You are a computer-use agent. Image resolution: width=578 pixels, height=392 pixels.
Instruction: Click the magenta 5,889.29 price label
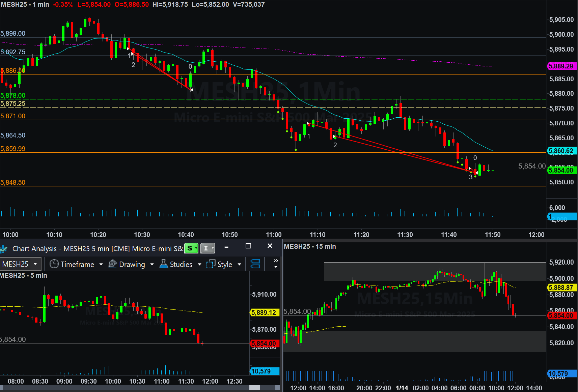click(x=561, y=66)
